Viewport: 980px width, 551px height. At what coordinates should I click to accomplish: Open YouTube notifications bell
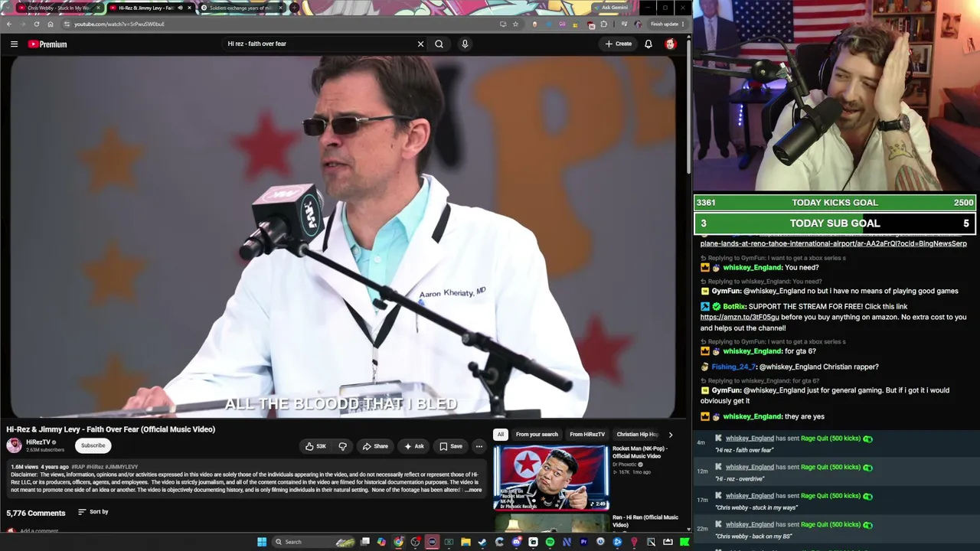click(648, 44)
